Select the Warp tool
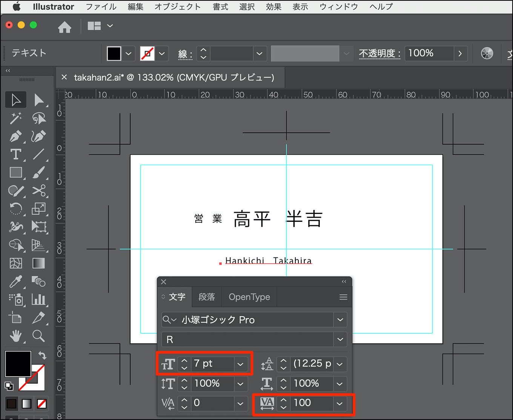 click(16, 227)
